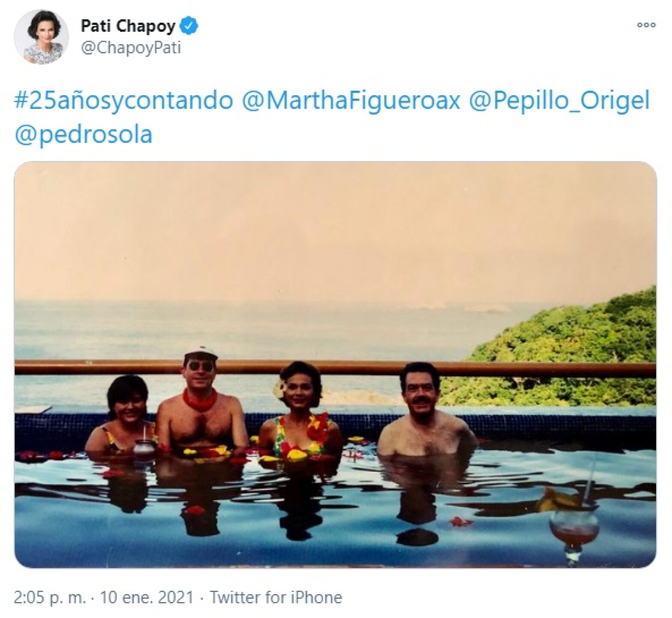
Task: Open the @pedrosola mention
Action: tap(83, 134)
